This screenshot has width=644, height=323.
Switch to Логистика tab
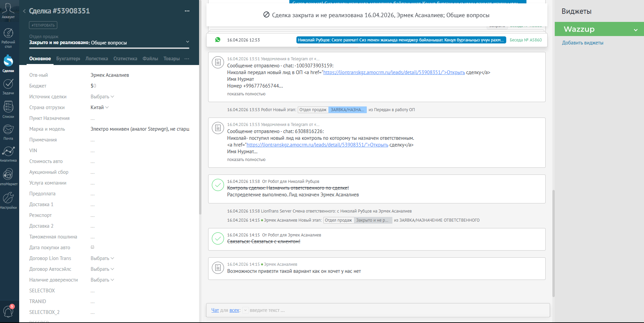(97, 59)
